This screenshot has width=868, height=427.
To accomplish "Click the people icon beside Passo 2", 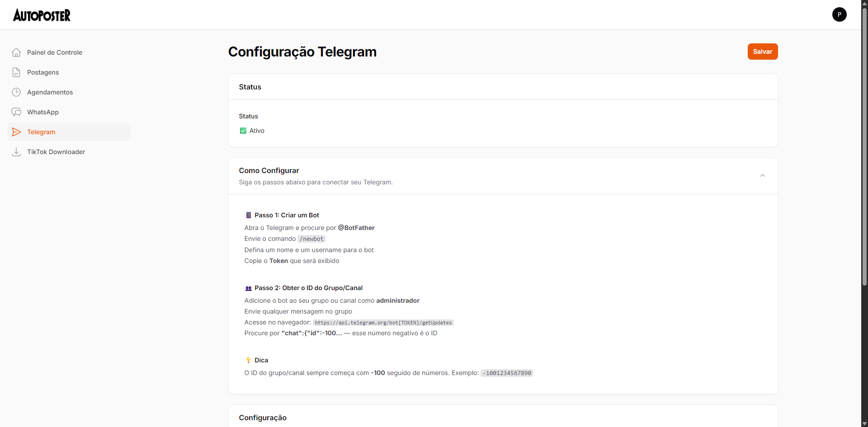I will 248,288.
